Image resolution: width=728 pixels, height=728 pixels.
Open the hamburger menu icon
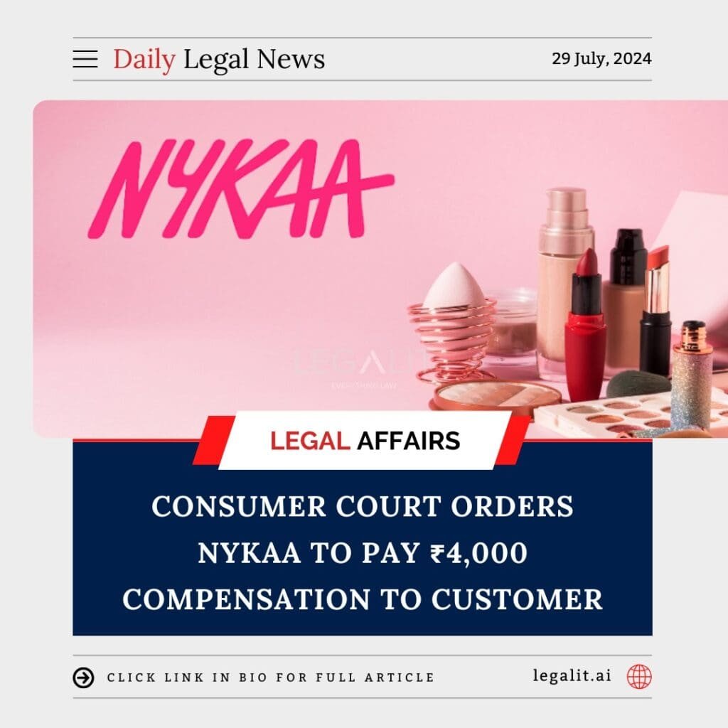(85, 60)
